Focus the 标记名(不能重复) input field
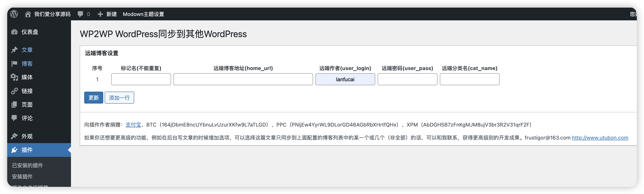Image resolution: width=644 pixels, height=194 pixels. (x=141, y=79)
